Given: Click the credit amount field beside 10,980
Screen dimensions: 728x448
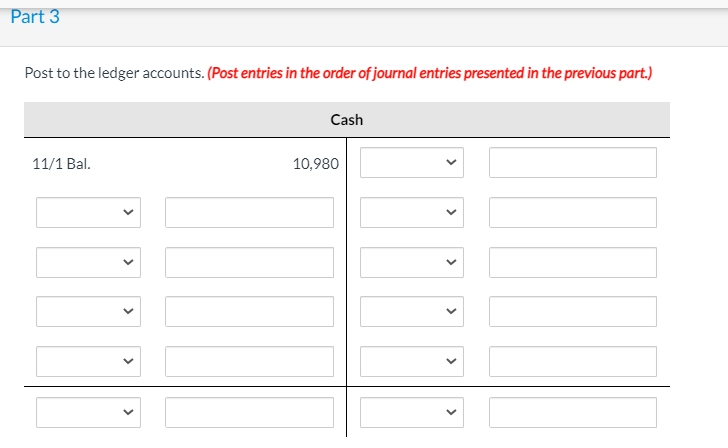Looking at the screenshot, I should (572, 163).
